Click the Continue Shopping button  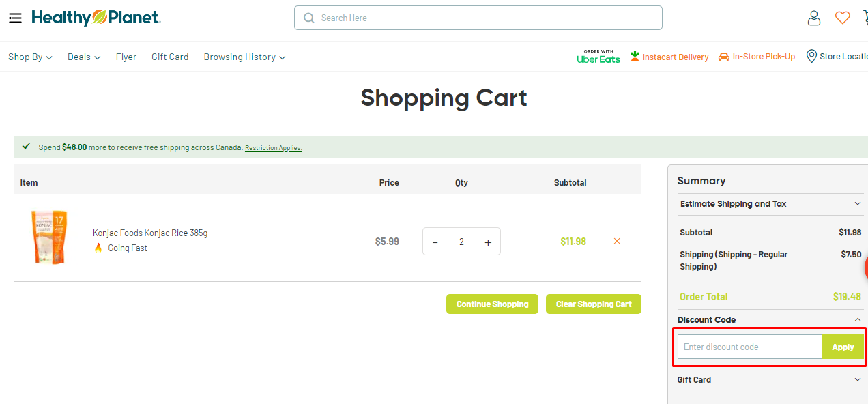[x=492, y=304]
